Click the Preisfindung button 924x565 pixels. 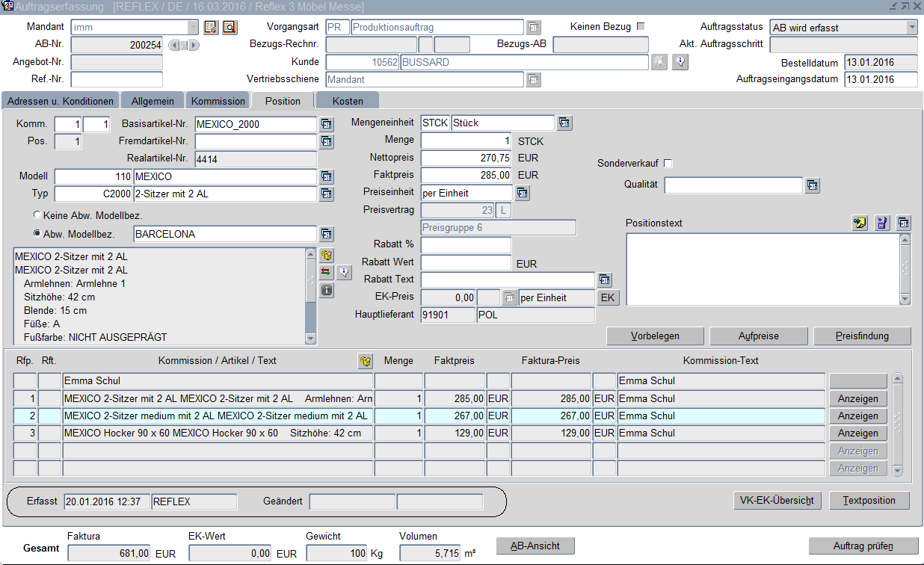(x=862, y=336)
